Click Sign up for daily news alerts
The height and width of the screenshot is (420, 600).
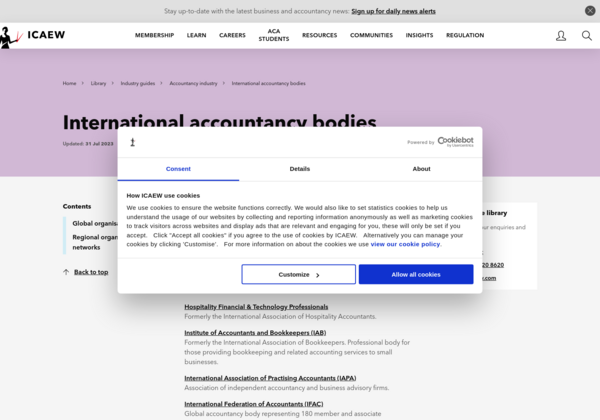click(393, 11)
